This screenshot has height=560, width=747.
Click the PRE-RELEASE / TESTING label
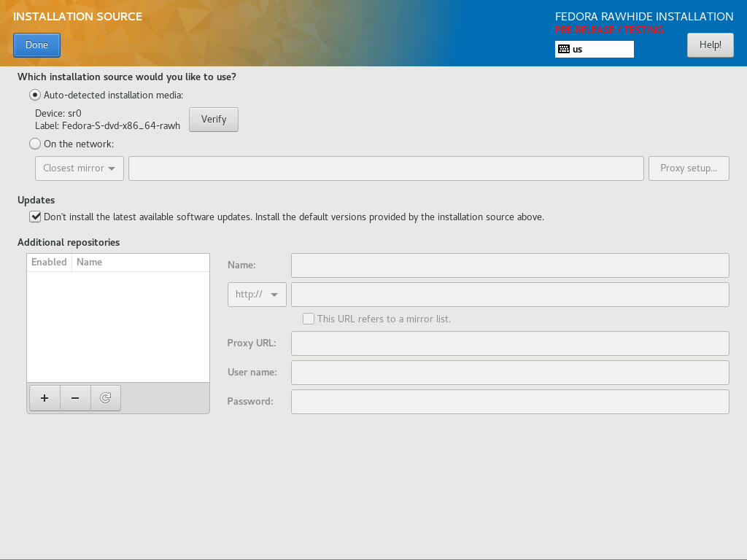pos(609,30)
